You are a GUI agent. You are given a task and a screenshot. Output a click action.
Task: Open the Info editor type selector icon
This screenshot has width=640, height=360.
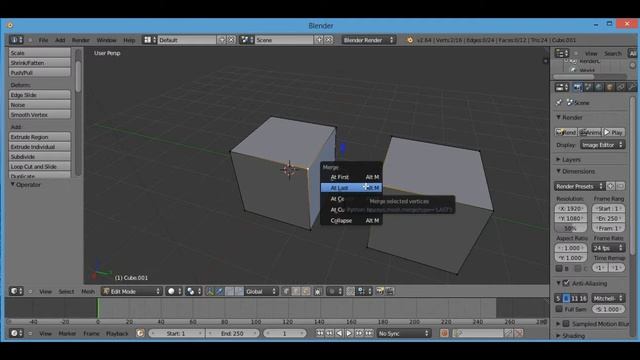point(16,40)
